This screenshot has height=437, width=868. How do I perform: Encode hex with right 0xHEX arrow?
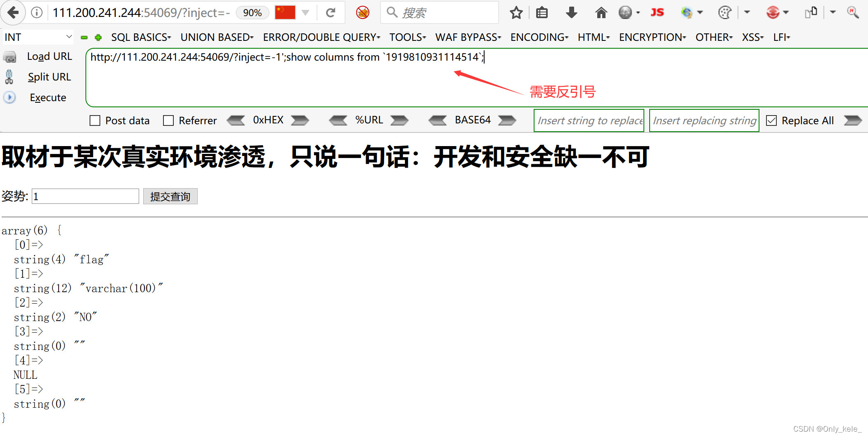pyautogui.click(x=300, y=120)
